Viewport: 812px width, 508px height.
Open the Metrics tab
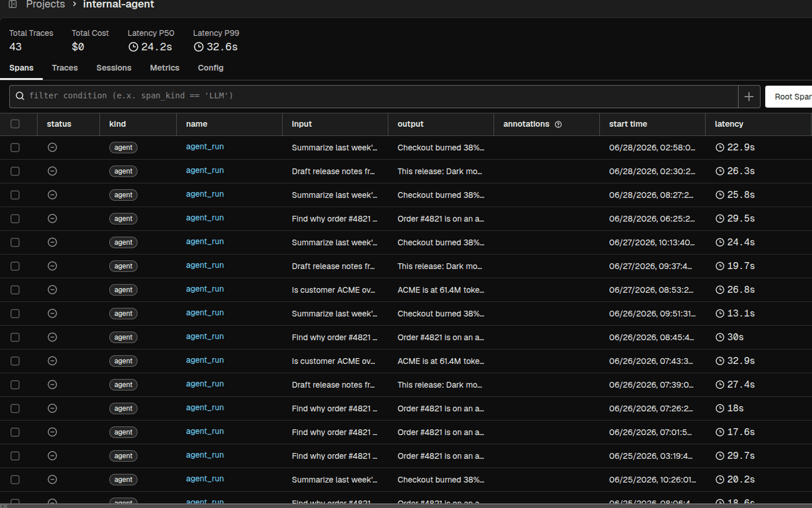pyautogui.click(x=165, y=68)
